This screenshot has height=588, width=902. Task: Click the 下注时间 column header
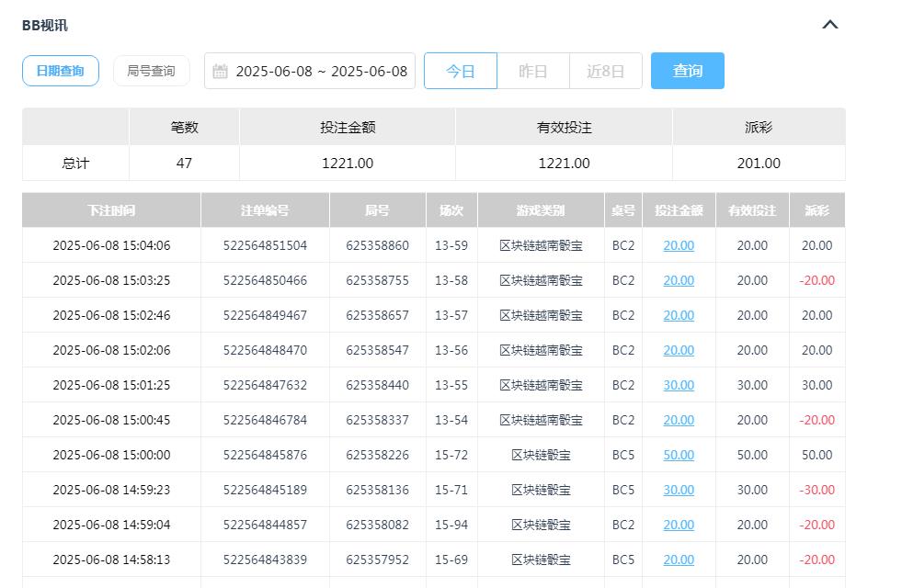pos(109,210)
